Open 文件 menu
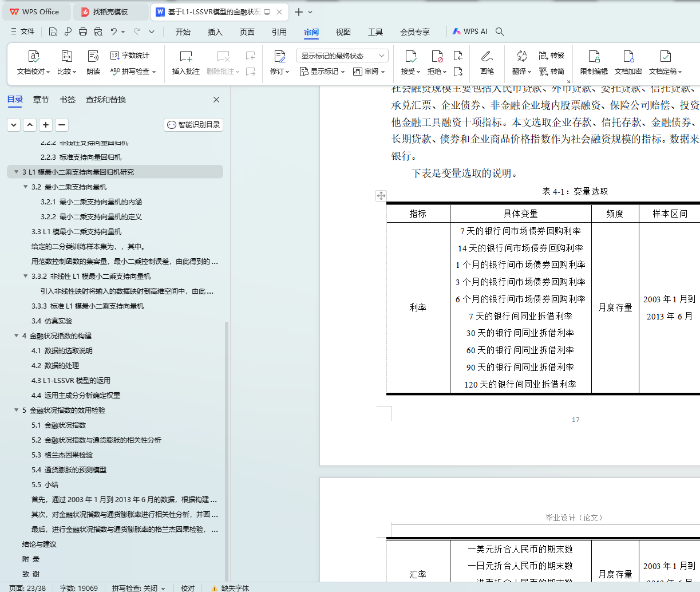Screen dimensions: 700x592 (x=23, y=31)
